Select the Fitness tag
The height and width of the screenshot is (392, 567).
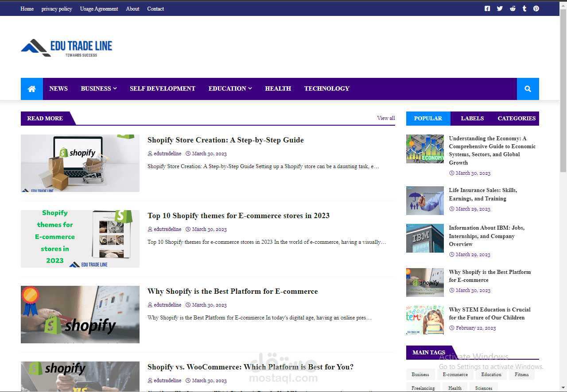522,374
